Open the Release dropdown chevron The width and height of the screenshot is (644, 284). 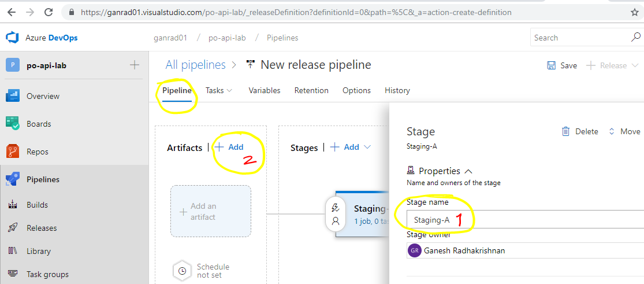coord(635,65)
